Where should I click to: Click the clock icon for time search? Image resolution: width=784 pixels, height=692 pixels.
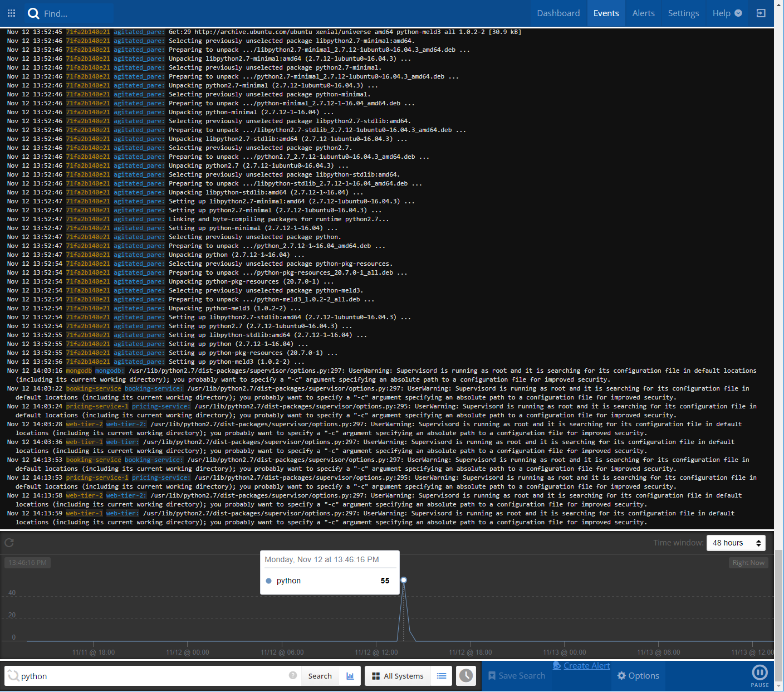point(465,675)
